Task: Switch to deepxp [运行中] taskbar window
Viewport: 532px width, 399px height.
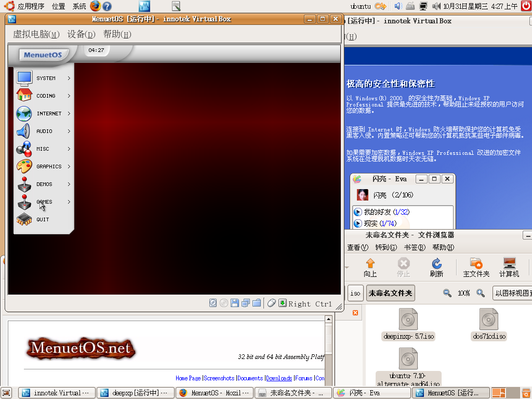Action: point(136,393)
